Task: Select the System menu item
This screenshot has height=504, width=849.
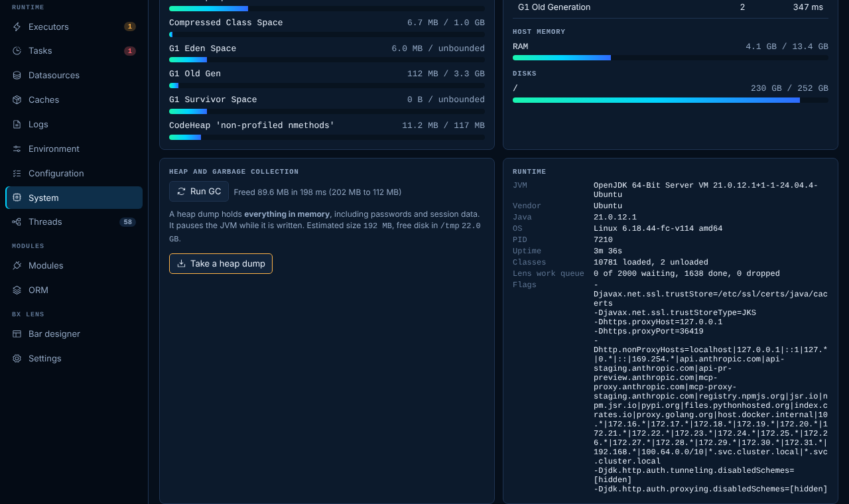Action: [74, 198]
